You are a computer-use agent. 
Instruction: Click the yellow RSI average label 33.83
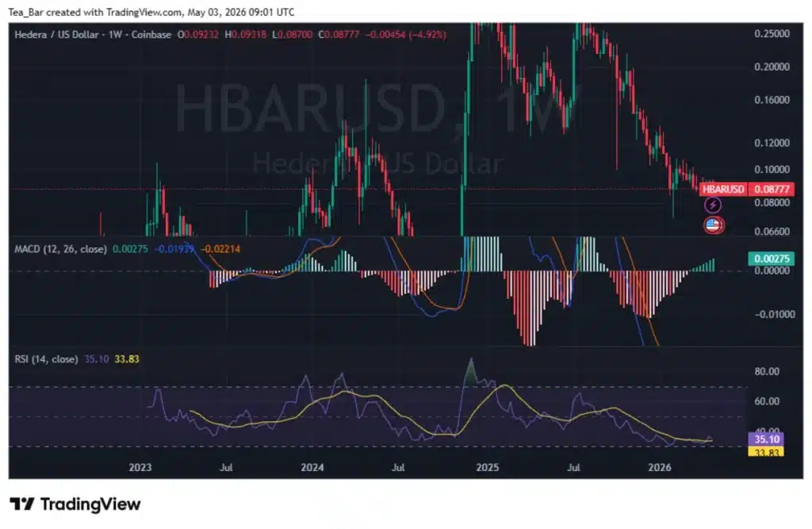click(767, 452)
